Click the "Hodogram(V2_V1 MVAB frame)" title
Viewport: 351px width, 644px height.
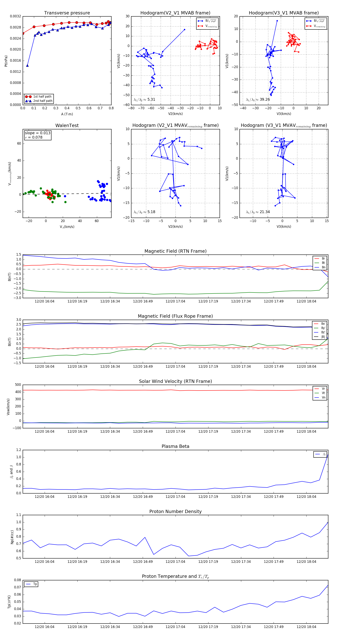175,13
